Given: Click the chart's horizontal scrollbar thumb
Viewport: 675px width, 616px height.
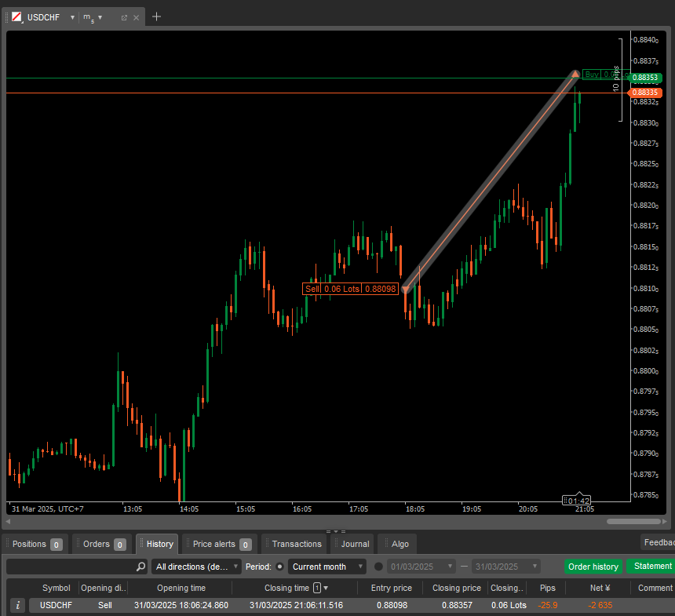Looking at the screenshot, I should pyautogui.click(x=633, y=521).
